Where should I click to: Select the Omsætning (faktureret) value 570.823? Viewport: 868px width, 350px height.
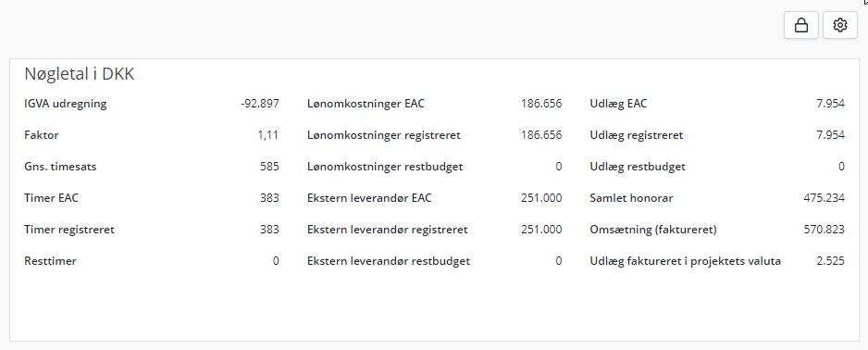pyautogui.click(x=825, y=230)
